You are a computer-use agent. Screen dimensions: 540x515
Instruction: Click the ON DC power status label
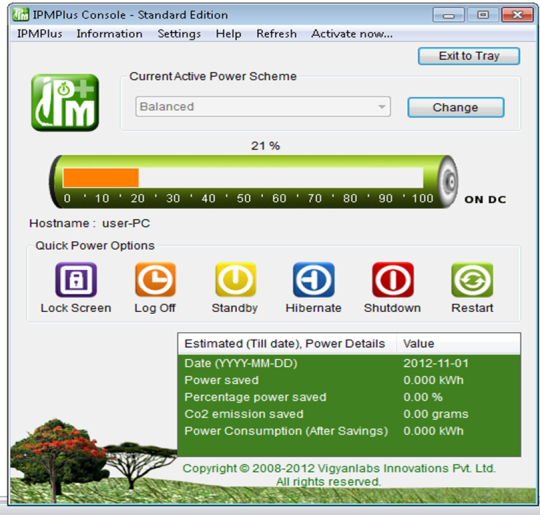[x=485, y=199]
